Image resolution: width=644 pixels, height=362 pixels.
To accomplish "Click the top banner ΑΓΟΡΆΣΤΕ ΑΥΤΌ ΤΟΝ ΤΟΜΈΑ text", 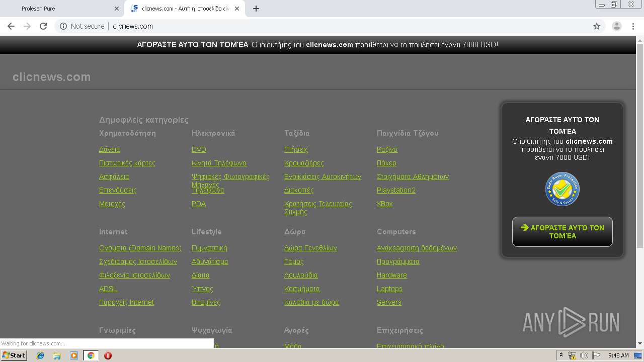I will (193, 45).
